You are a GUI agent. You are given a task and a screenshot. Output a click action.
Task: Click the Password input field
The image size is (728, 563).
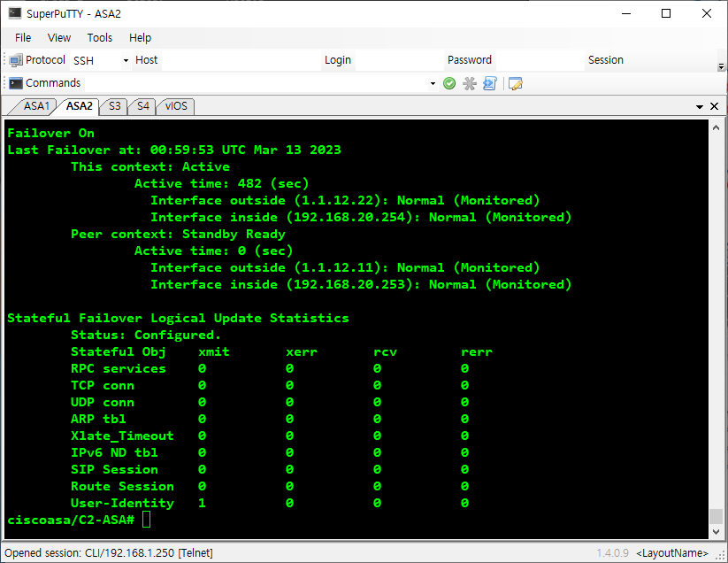click(539, 60)
